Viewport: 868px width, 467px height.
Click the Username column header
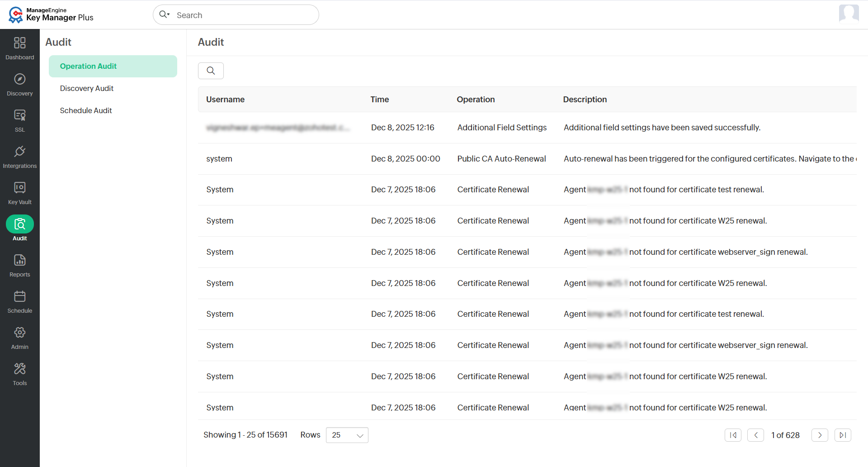point(225,100)
